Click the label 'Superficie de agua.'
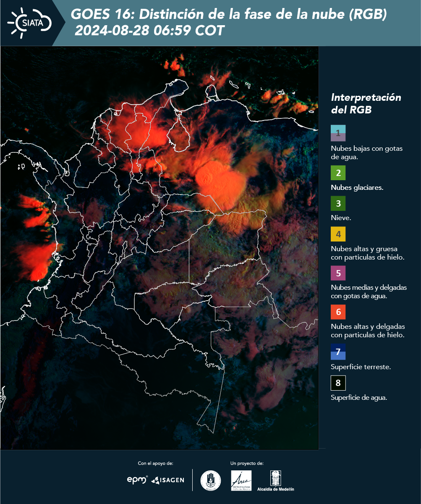Image resolution: width=421 pixels, height=504 pixels. [359, 398]
